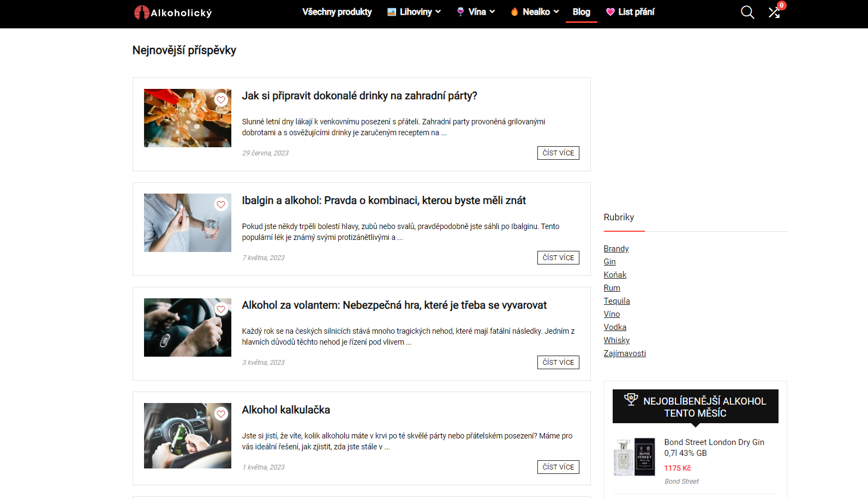Open the Víno category link

[x=612, y=314]
